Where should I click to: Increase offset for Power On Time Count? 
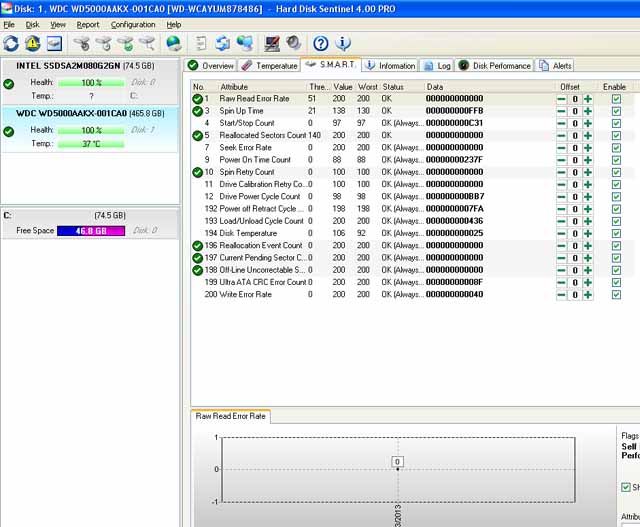click(588, 160)
